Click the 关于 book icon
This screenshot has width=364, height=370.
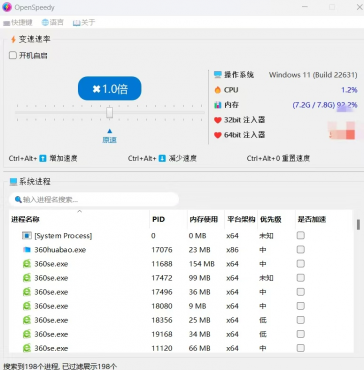(76, 23)
